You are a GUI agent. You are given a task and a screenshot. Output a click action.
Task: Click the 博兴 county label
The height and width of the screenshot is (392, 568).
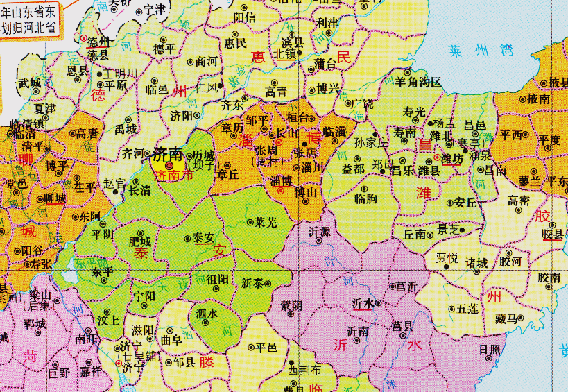pyautogui.click(x=328, y=88)
